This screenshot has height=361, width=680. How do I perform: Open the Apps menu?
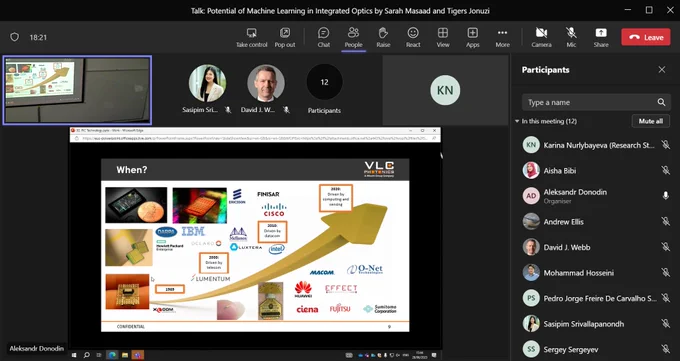[x=472, y=38]
